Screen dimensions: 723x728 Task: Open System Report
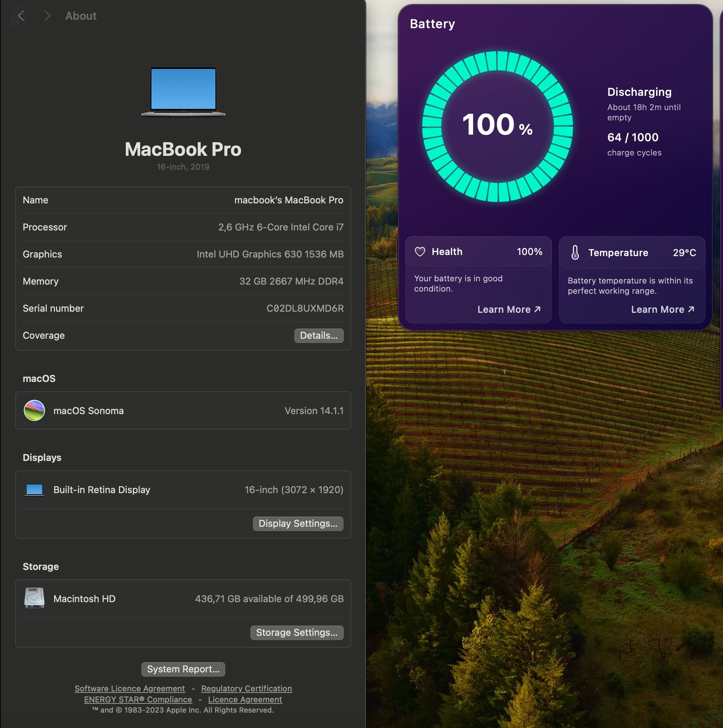(183, 669)
